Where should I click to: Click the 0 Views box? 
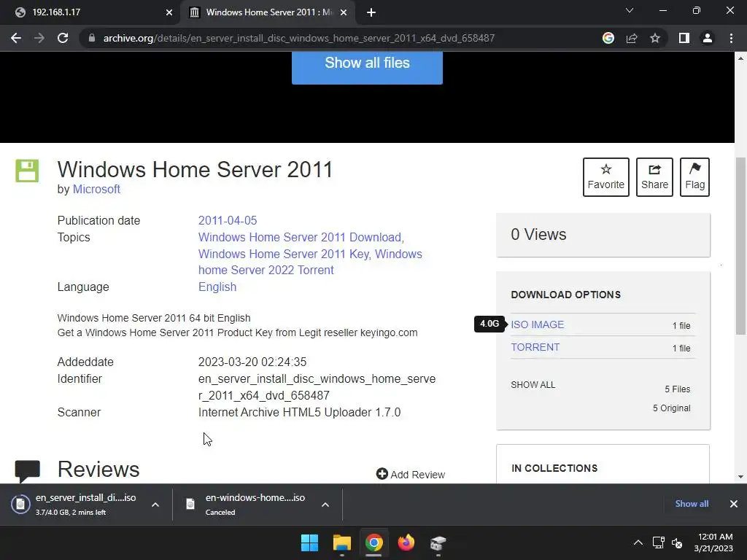[603, 235]
